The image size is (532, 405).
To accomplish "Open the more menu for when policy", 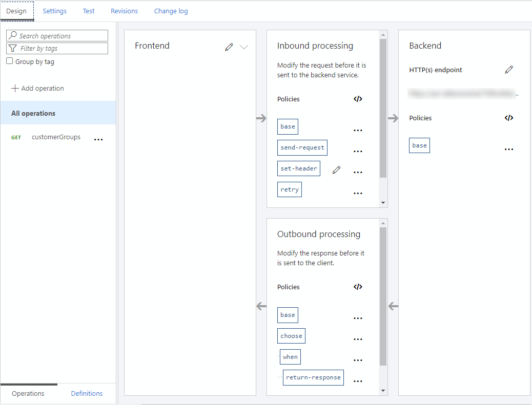I will [358, 360].
